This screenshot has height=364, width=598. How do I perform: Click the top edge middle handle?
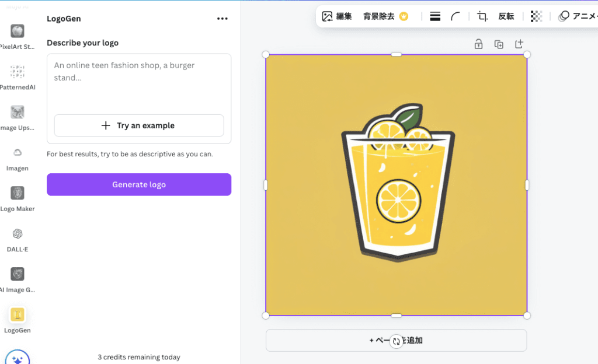397,55
